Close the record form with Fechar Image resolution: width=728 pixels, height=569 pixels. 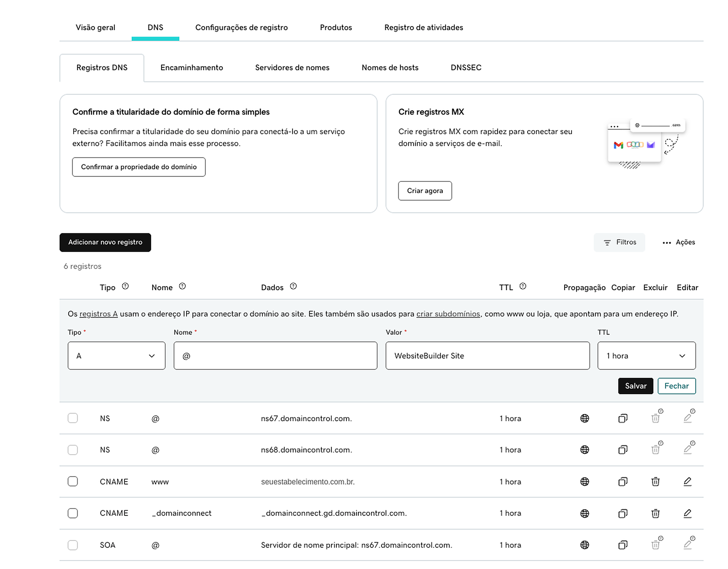click(x=676, y=386)
